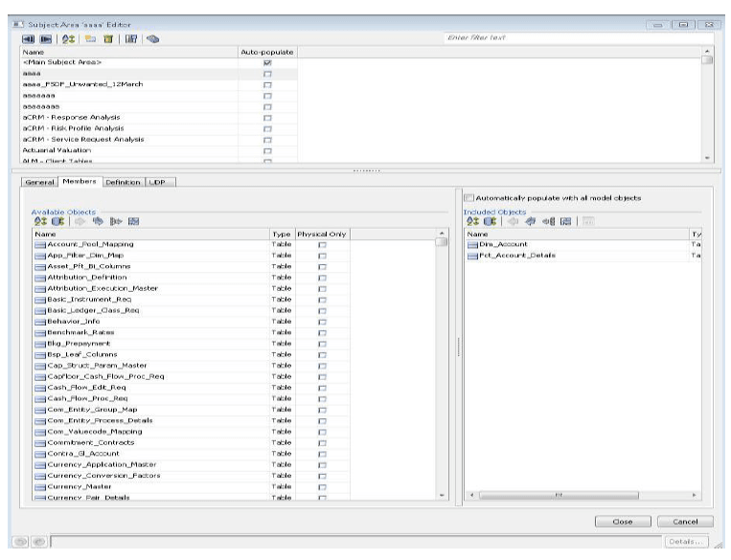Click the Previous subject area arrow icon
Screen dimensions: 731x560
(x=29, y=39)
